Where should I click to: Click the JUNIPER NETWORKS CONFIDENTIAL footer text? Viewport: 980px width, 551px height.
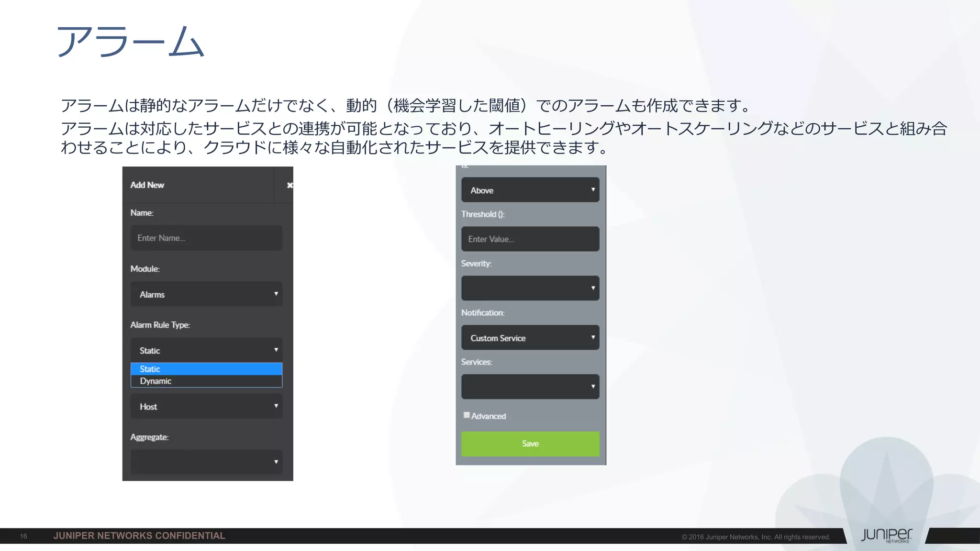(139, 536)
